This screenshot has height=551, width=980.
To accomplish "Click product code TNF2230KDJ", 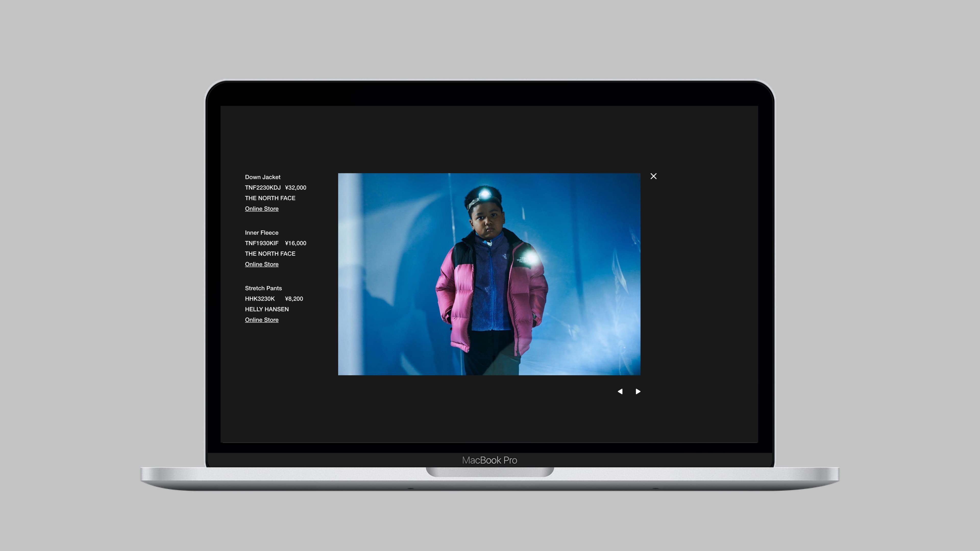I will click(263, 187).
